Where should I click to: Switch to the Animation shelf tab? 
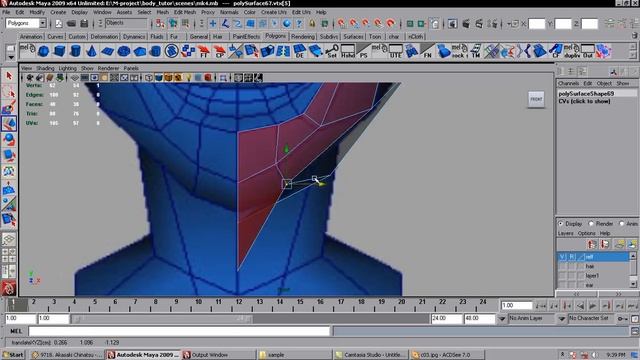point(31,37)
